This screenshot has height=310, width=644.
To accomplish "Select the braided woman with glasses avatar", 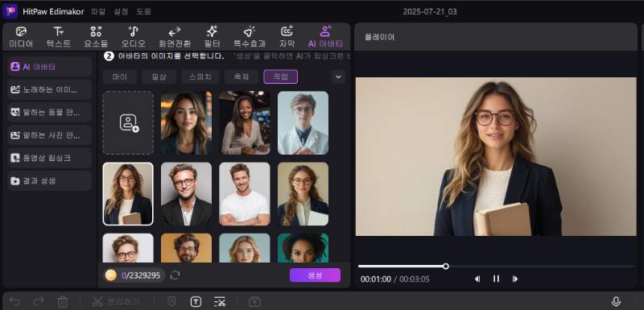I will [x=303, y=194].
